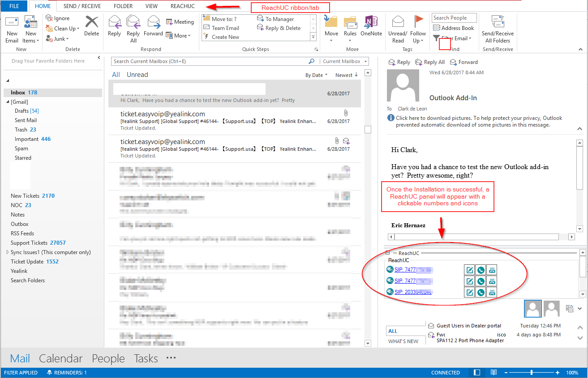Click Send/Receive All Folders
The image size is (588, 378).
[498, 30]
